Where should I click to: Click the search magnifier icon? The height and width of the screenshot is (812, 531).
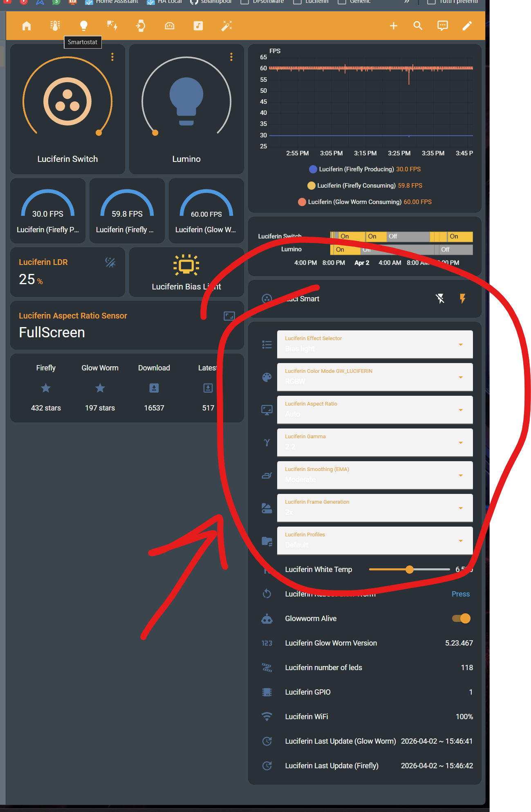418,26
